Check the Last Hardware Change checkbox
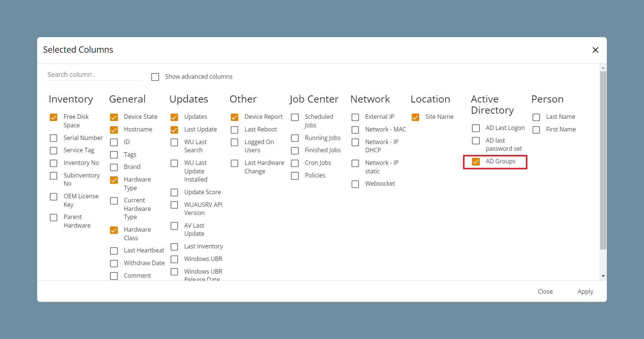The image size is (644, 339). [x=234, y=163]
